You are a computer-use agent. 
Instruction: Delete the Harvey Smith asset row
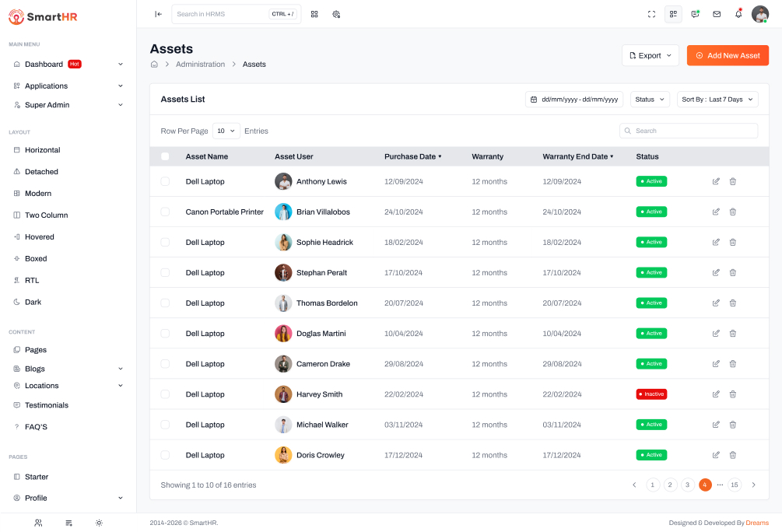[732, 394]
